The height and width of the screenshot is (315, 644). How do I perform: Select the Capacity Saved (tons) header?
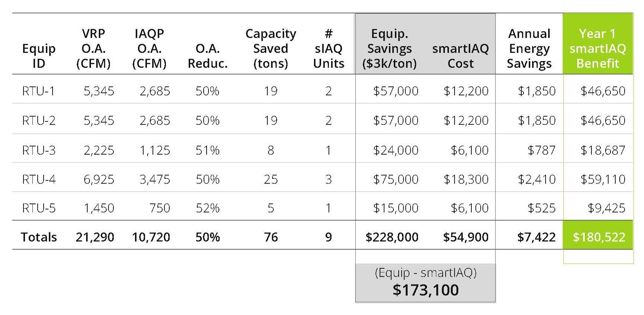[271, 48]
